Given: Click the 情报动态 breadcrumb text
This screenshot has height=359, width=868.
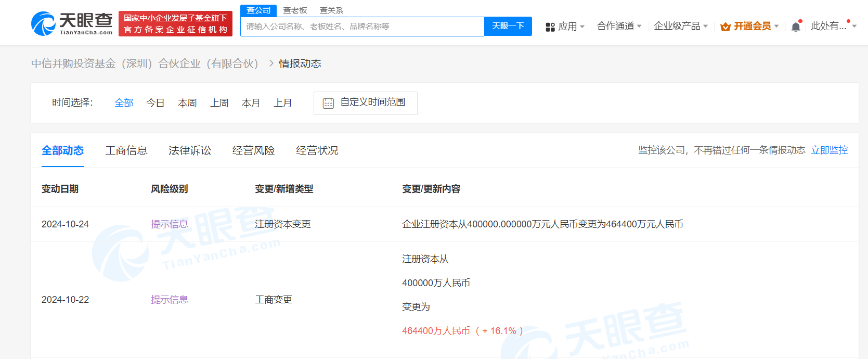Looking at the screenshot, I should click(x=300, y=63).
